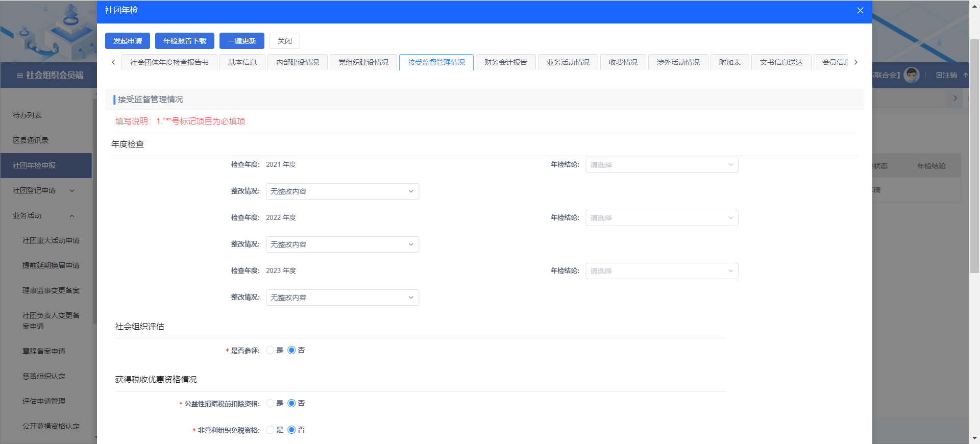Expand the 社团登记申请 sidebar arrow
This screenshot has height=444, width=980.
tap(72, 191)
